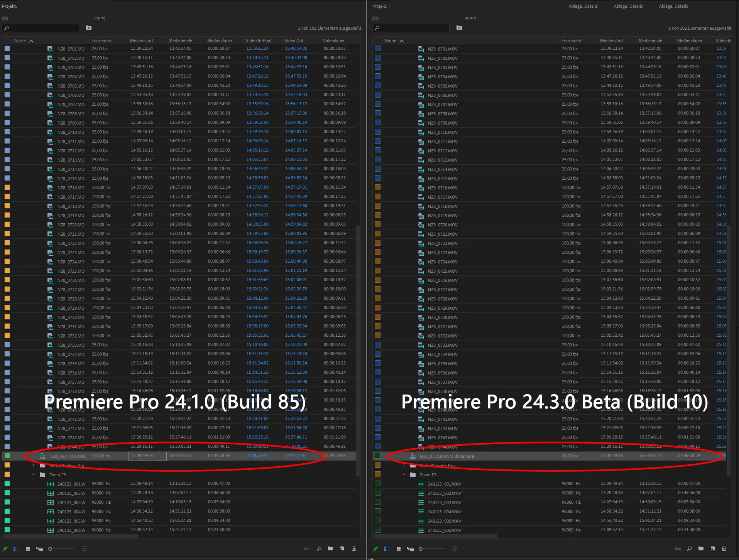Click the New Item icon in left panel

pyautogui.click(x=342, y=548)
